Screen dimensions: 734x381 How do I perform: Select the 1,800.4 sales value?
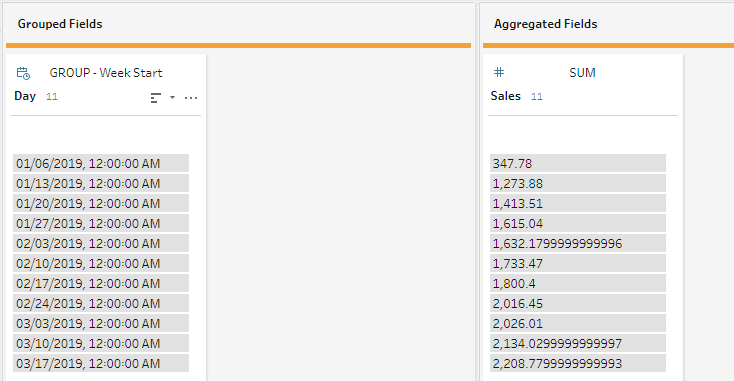578,283
